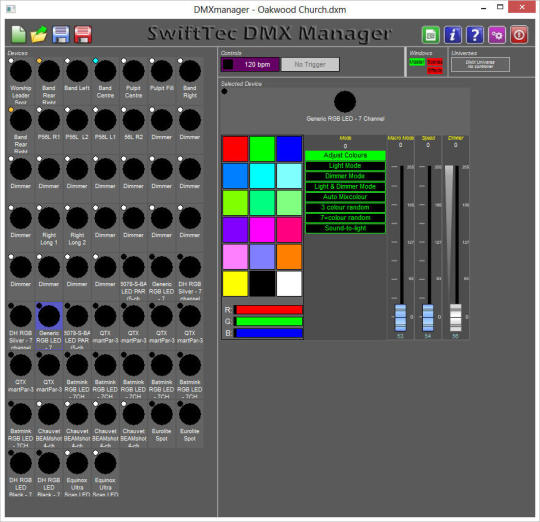Open the blue info icon

[x=453, y=35]
